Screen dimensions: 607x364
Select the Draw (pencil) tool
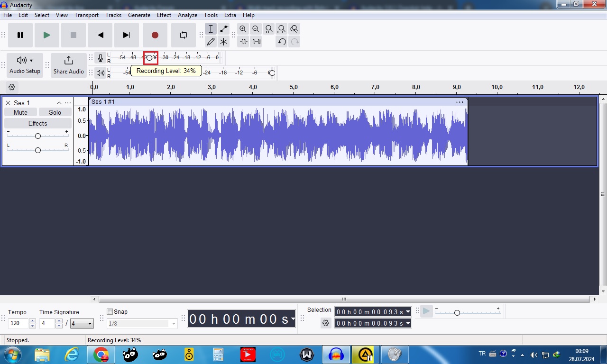(x=211, y=42)
